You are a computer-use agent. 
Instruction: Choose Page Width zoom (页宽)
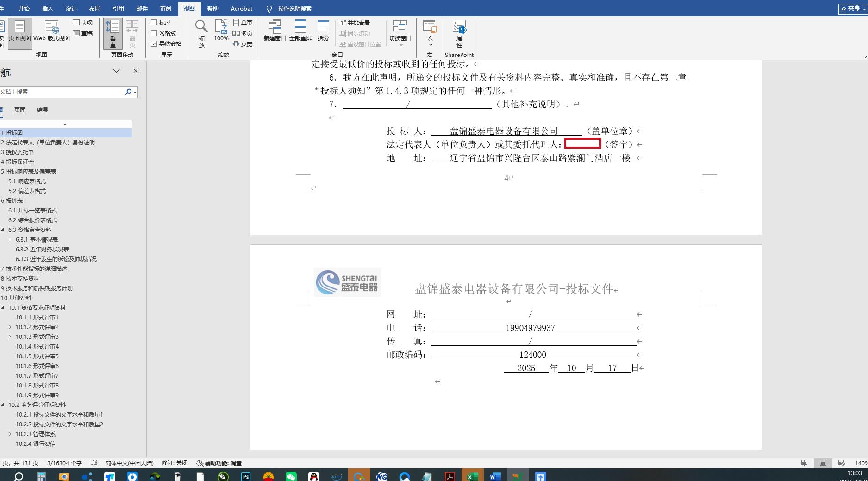pos(243,44)
